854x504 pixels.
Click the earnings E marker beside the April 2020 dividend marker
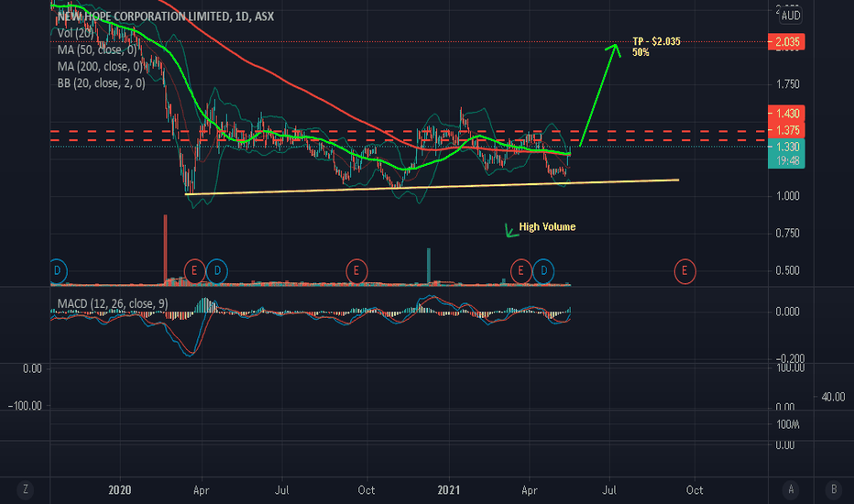click(194, 271)
